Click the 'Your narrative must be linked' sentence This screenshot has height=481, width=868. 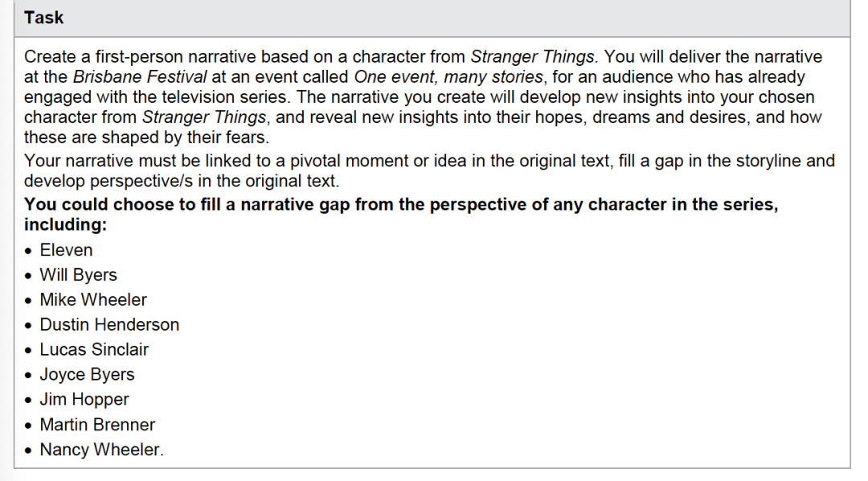(x=429, y=171)
